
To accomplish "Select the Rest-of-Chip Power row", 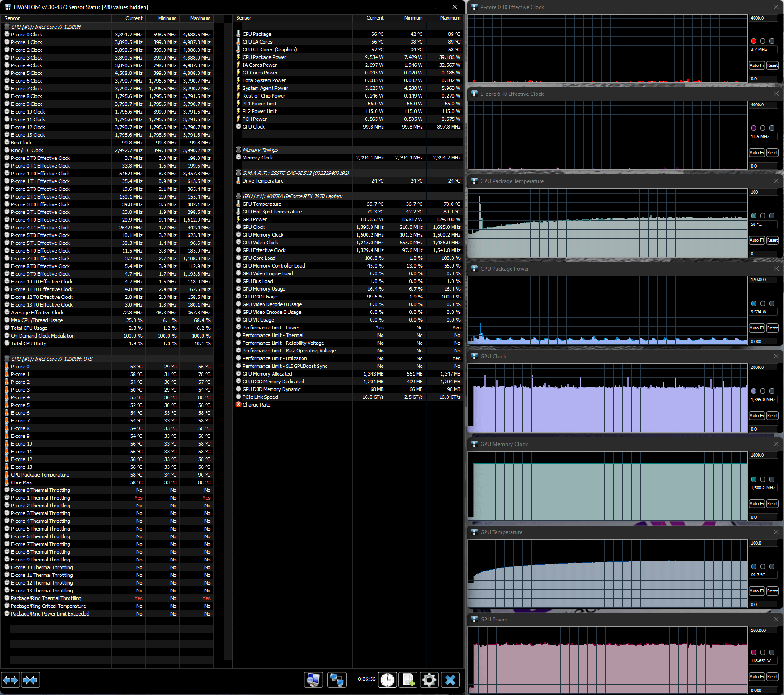I will coord(348,96).
